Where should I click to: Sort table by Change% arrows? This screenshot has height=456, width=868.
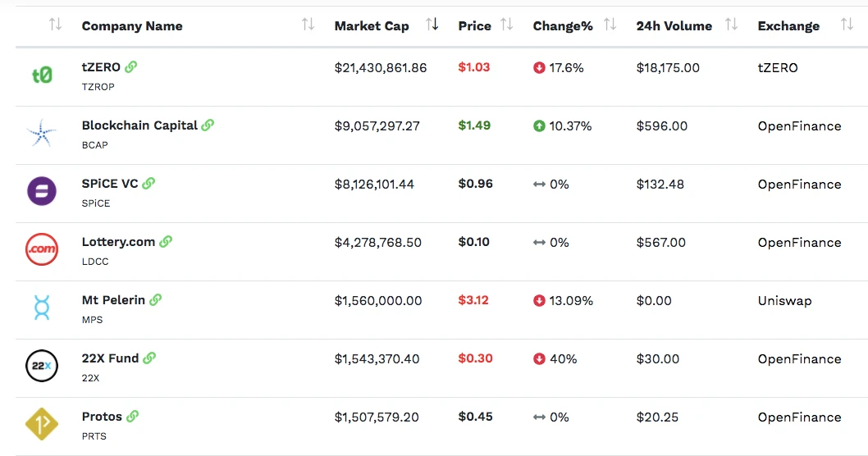[x=610, y=25]
